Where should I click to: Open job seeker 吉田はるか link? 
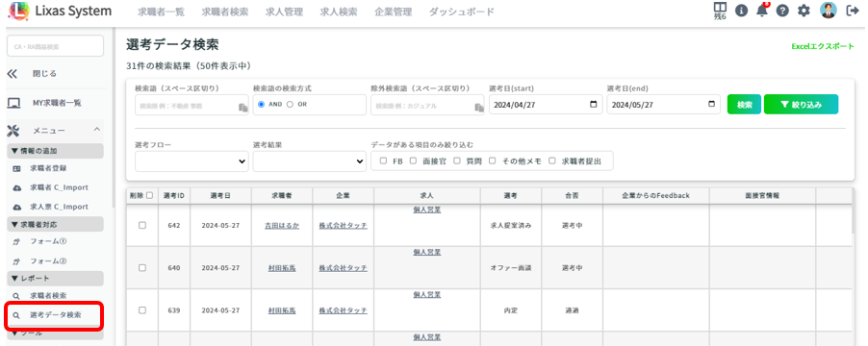pos(282,226)
